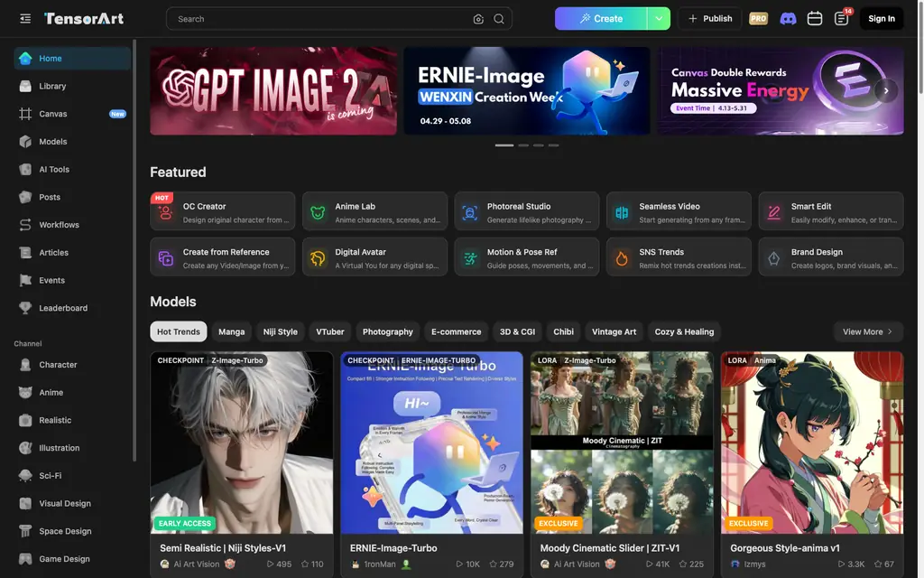Open Brand Design featured tool
Screen dimensions: 924x578
point(831,256)
